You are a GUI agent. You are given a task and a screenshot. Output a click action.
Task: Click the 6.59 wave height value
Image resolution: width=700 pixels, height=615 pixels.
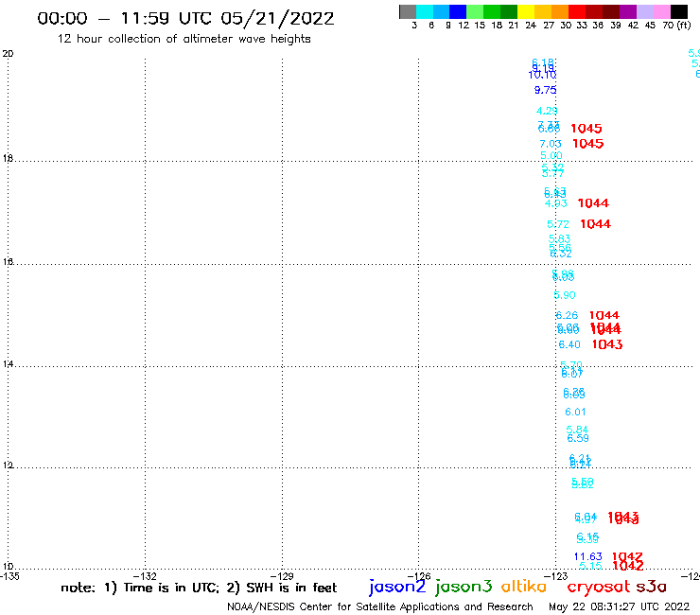578,439
